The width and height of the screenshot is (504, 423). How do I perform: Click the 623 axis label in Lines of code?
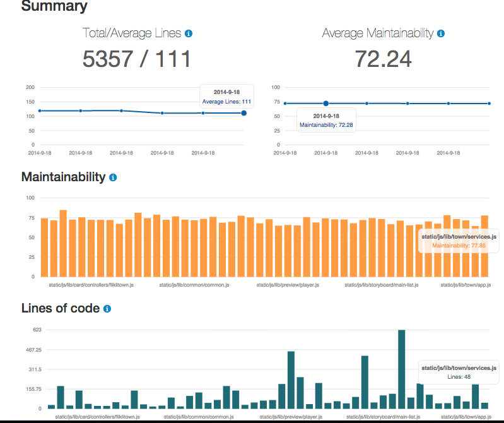37,330
